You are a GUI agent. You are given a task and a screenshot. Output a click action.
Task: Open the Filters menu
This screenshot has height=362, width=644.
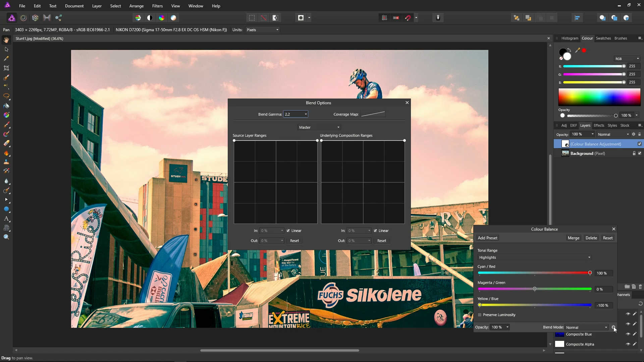coord(158,6)
